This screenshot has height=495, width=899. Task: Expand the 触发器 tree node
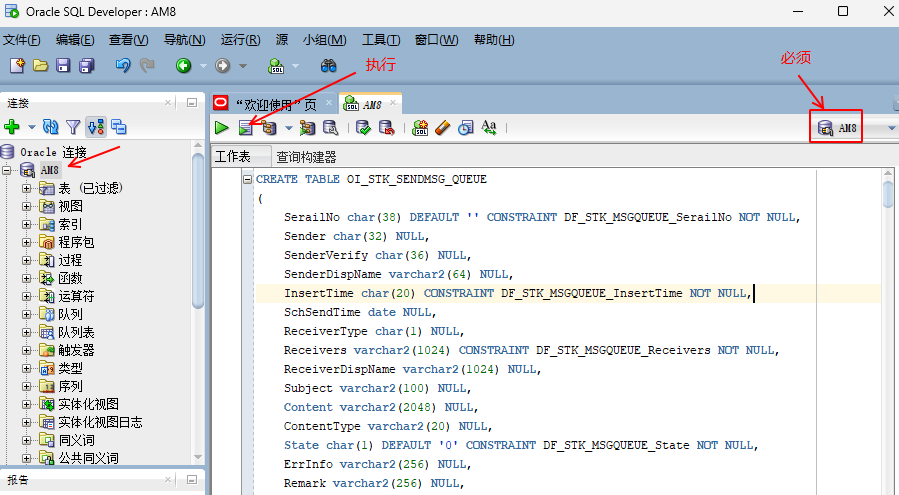[27, 350]
